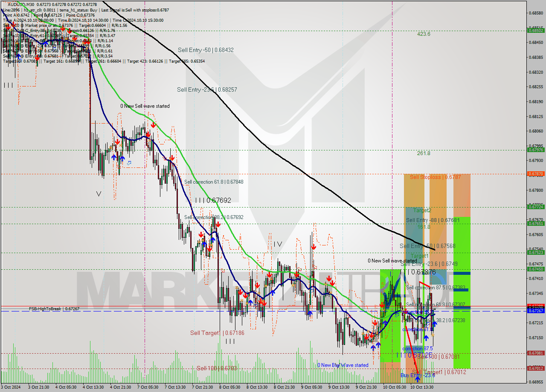Click the blue 0.67267 price tag
The height and width of the screenshot is (392, 546).
point(536,311)
